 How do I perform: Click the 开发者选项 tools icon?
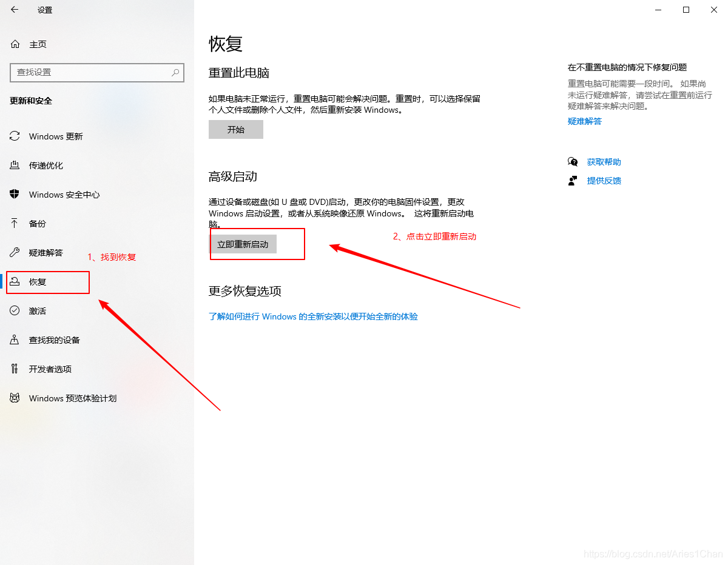click(15, 369)
